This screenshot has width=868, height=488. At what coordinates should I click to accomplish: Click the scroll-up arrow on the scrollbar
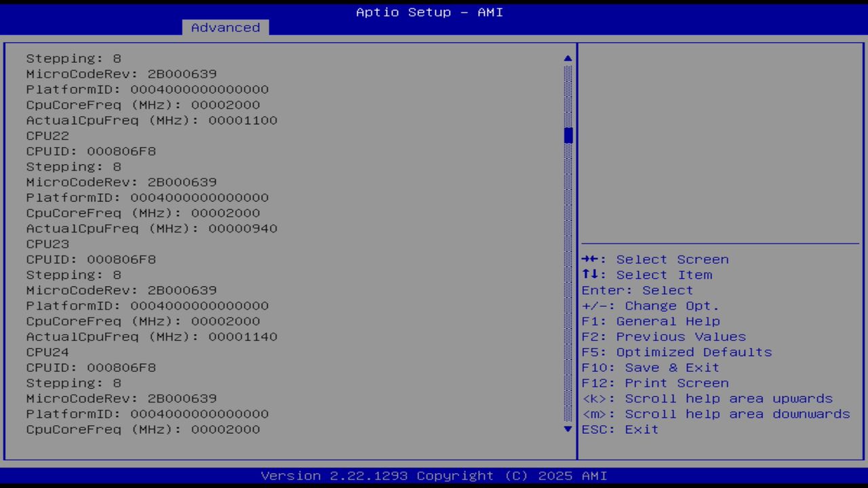[568, 58]
